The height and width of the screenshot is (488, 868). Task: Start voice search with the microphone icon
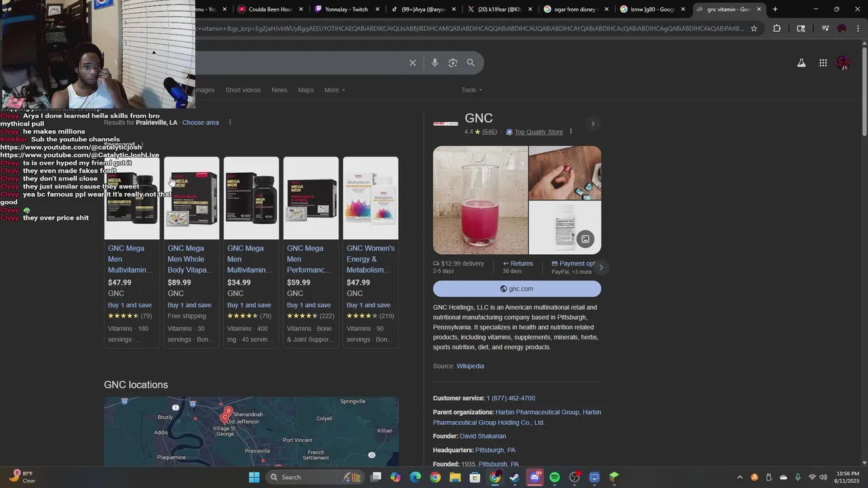[435, 63]
